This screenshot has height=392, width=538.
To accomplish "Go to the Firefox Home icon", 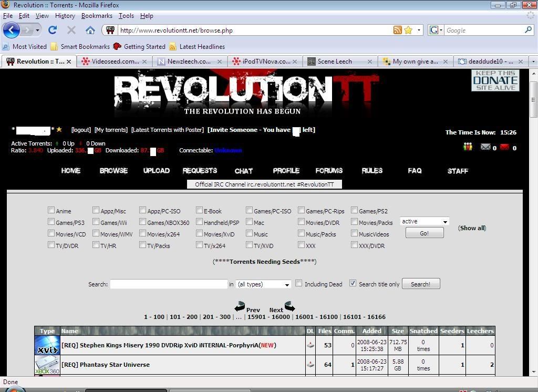I will 90,30.
